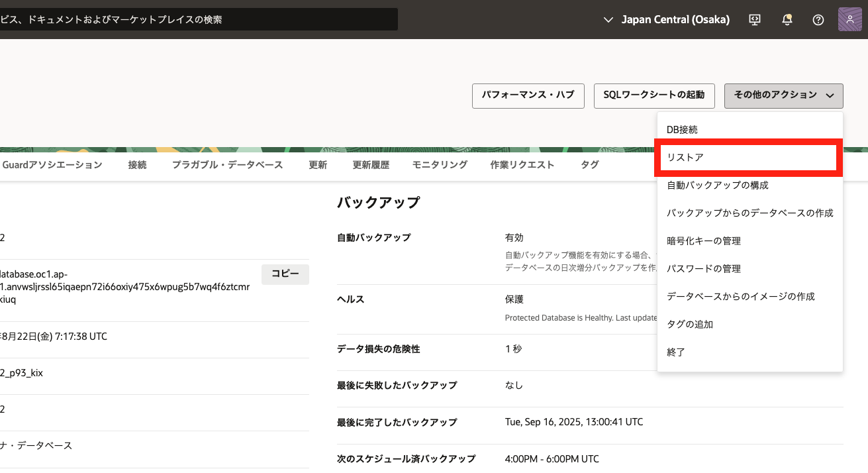Select 自動バックアップの構成 menu item
The width and height of the screenshot is (868, 473).
718,185
